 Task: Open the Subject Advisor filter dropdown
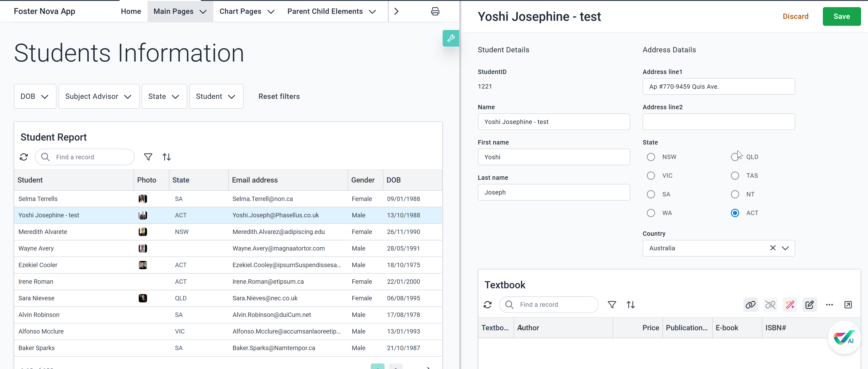click(98, 96)
